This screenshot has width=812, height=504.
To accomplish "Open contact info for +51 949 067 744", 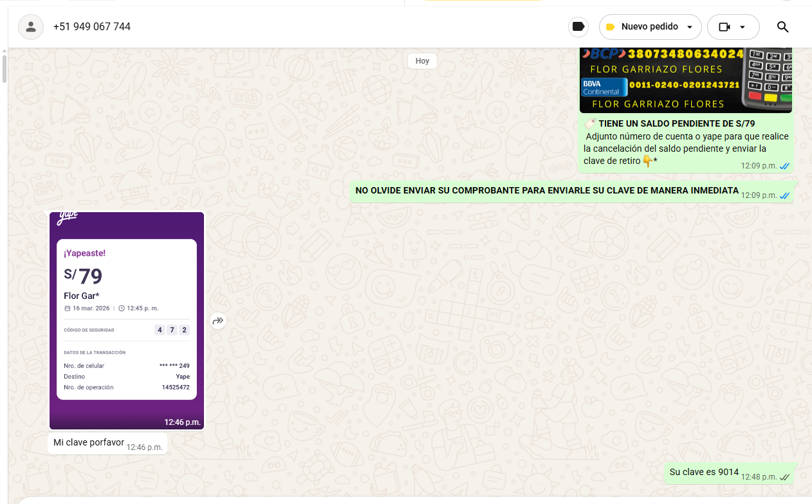I will click(92, 27).
